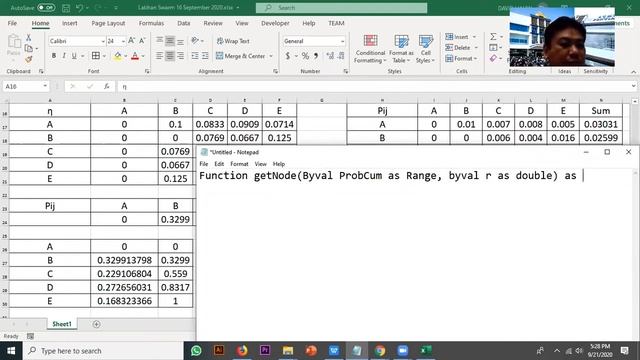Apply the red Font Color
This screenshot has width=640, height=360.
(x=135, y=56)
